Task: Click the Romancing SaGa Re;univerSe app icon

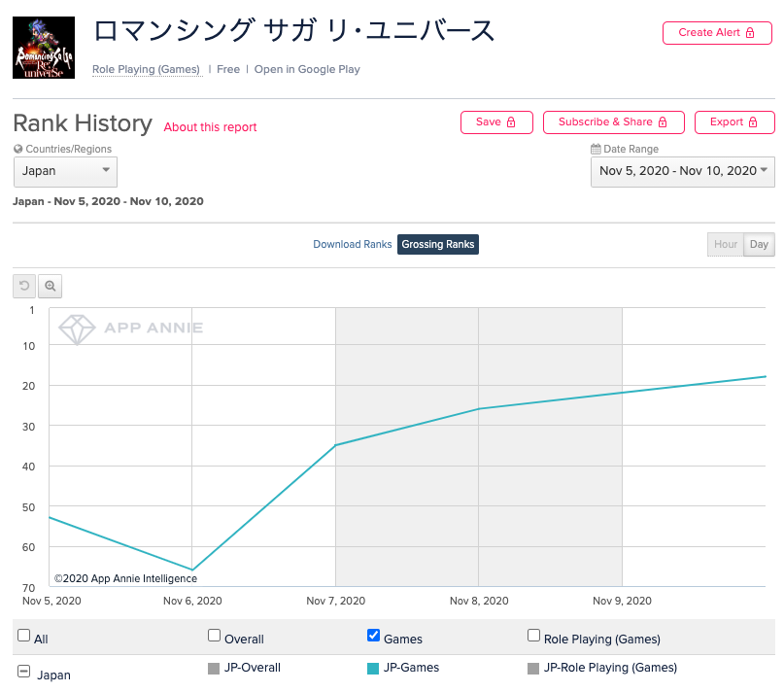Action: coord(44,48)
